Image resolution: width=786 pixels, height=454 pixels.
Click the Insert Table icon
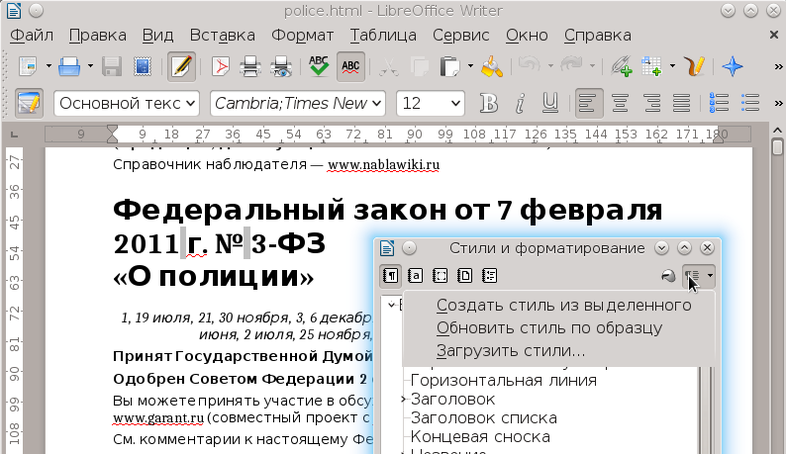point(652,66)
